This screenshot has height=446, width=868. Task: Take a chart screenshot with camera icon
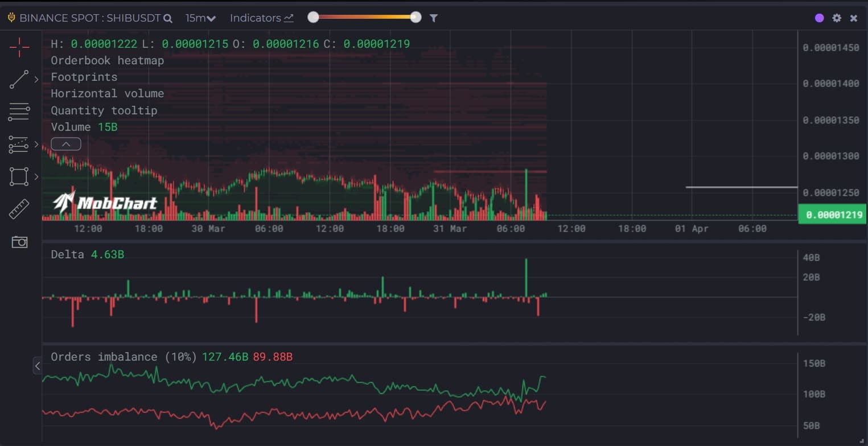19,242
